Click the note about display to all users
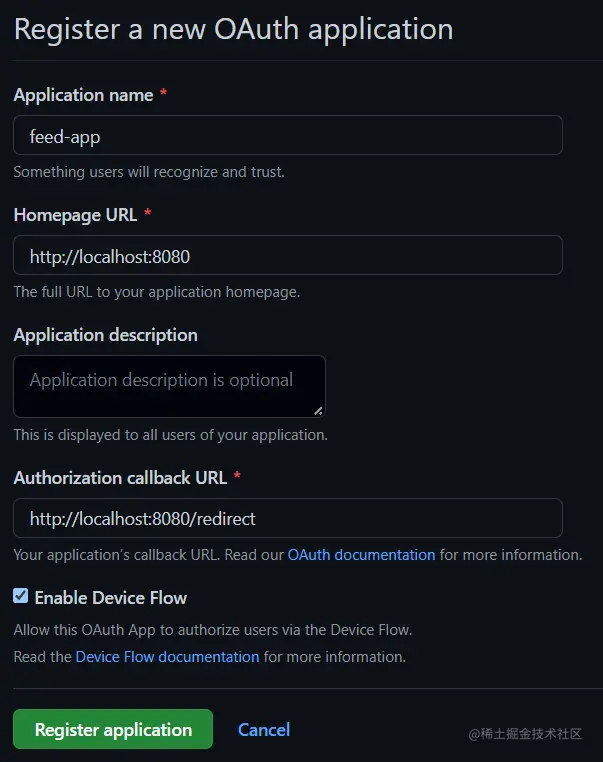603x762 pixels. coord(171,435)
